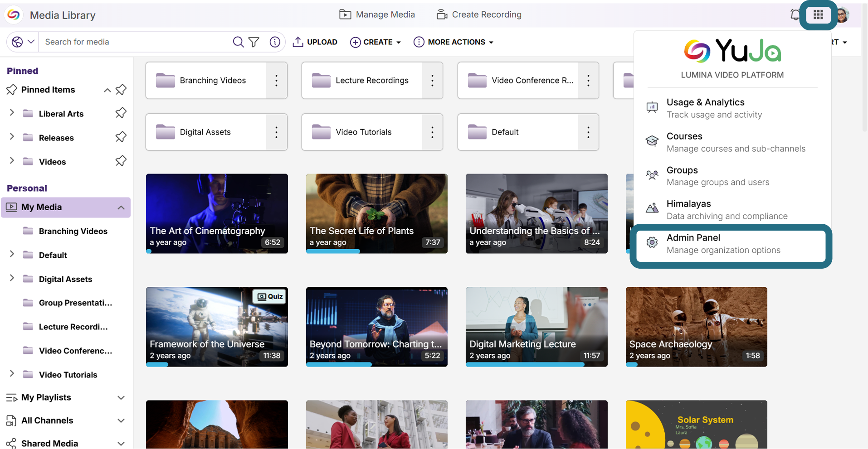The image size is (868, 449).
Task: Open the Solar System video thumbnail
Action: click(x=696, y=425)
